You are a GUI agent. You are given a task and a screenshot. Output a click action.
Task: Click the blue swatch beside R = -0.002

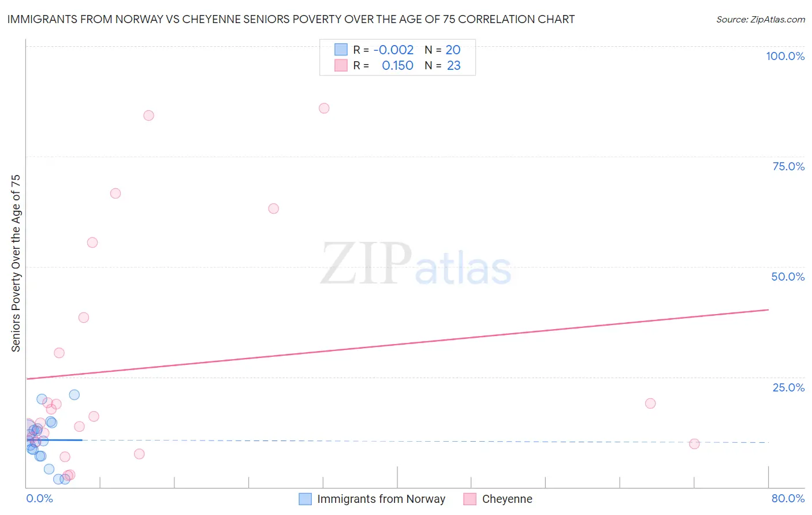click(341, 50)
